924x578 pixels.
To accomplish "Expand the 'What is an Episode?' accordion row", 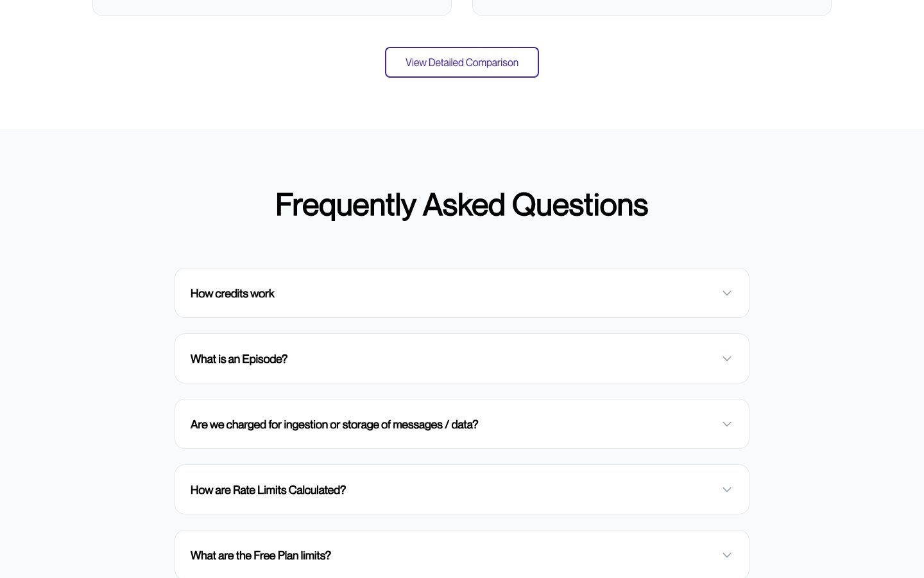I will click(x=462, y=358).
